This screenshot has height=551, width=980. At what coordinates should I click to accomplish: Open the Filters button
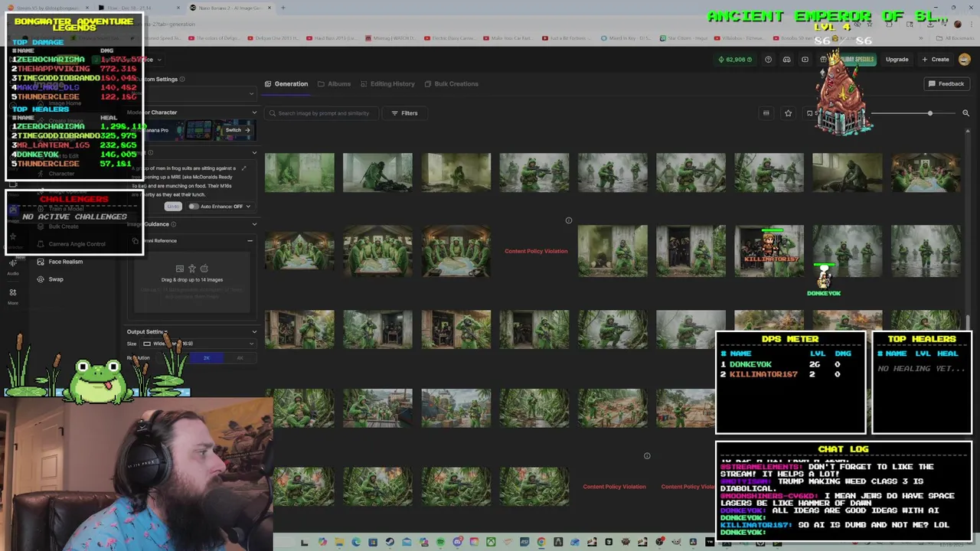(x=404, y=113)
